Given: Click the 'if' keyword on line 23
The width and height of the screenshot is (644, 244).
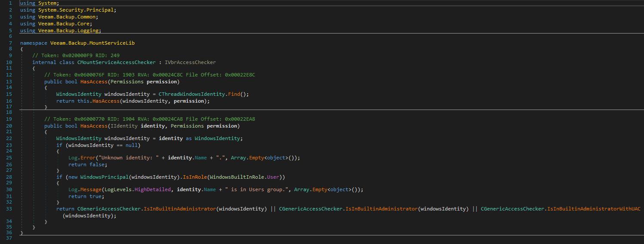Looking at the screenshot, I should coord(59,145).
